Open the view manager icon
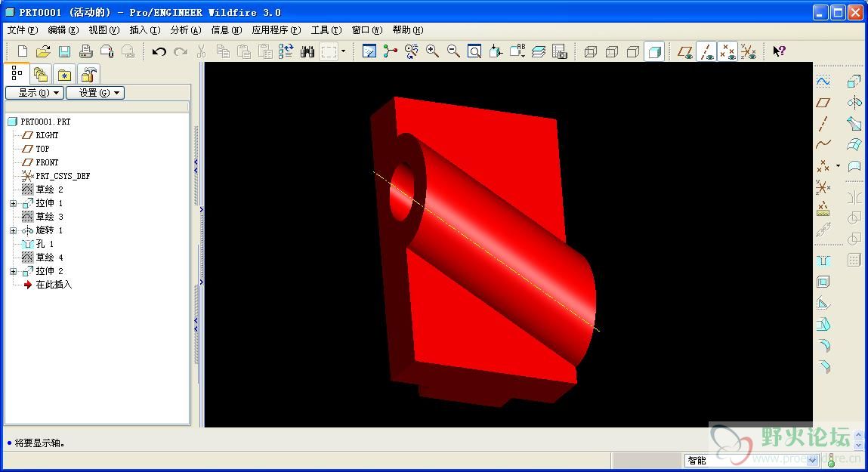This screenshot has height=472, width=868. [x=560, y=51]
